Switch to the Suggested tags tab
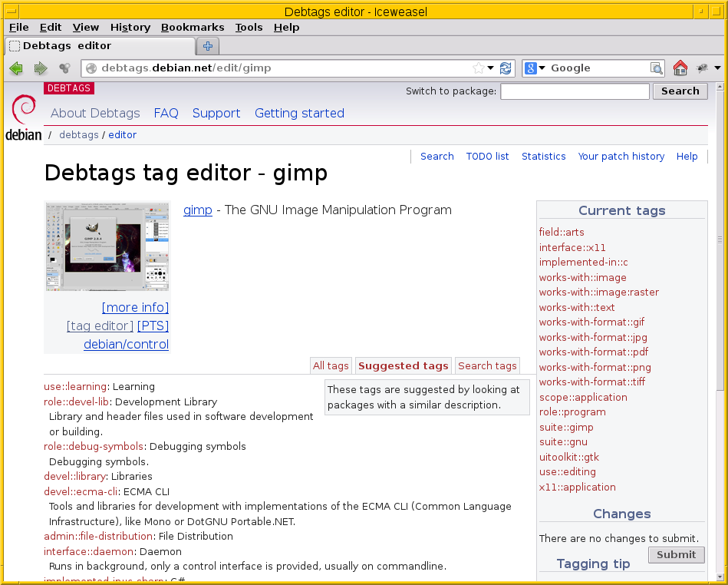Viewport: 728px width, 585px height. [403, 365]
